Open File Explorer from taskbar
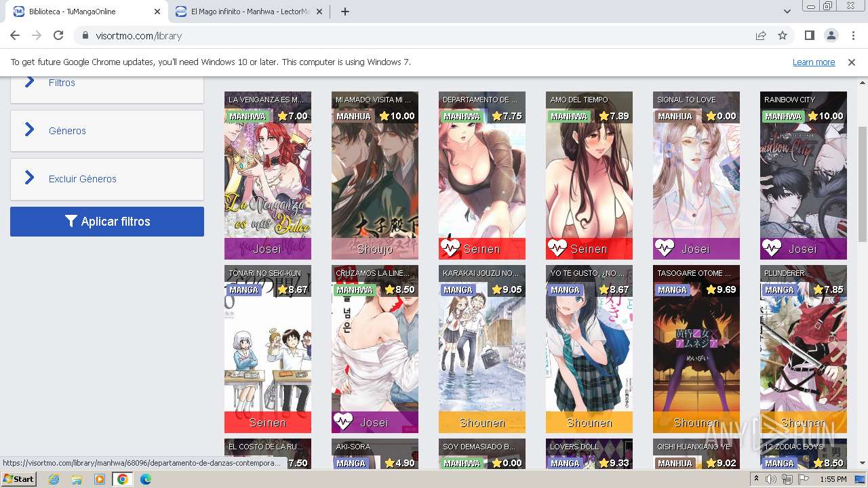The image size is (868, 488). click(x=77, y=479)
